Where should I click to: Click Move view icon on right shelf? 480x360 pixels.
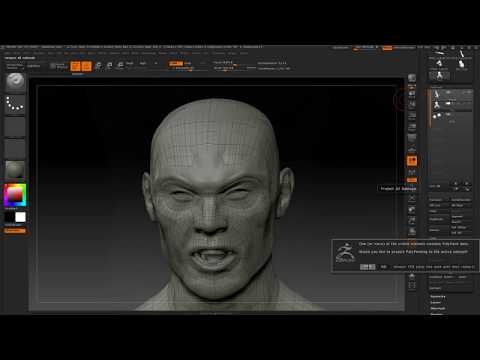click(x=412, y=210)
